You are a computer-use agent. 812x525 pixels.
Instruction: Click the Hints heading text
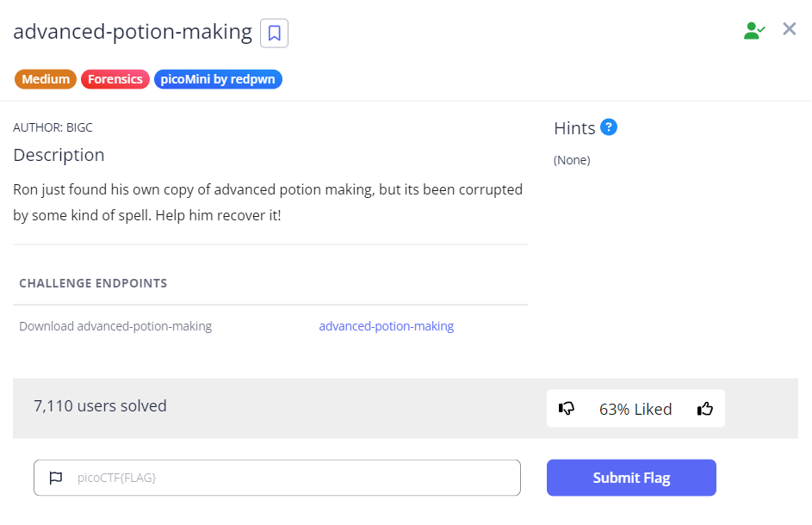coord(574,128)
